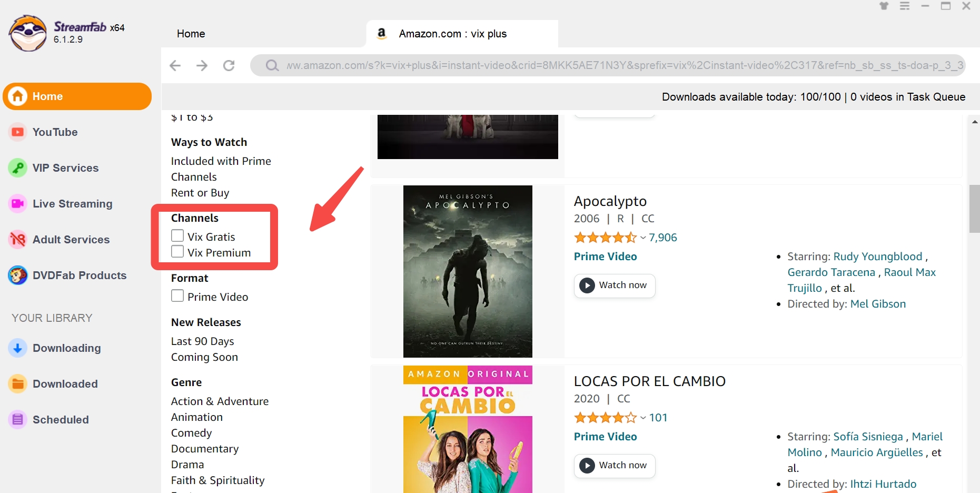This screenshot has width=980, height=493.
Task: Open the Scheduled library section
Action: [61, 420]
